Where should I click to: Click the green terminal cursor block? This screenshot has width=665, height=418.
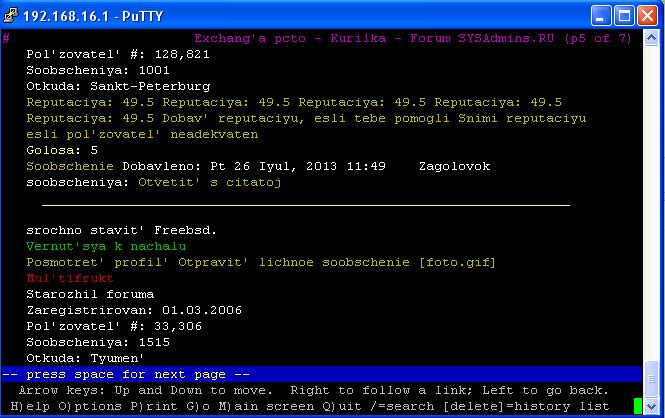pos(637,406)
